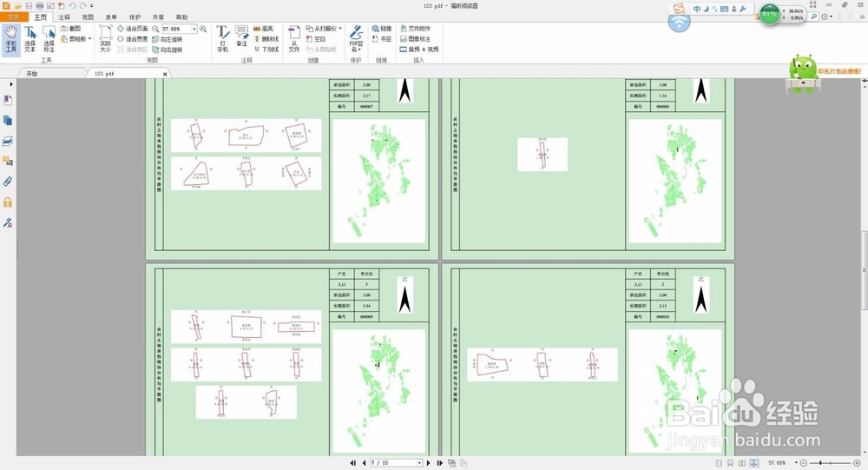The height and width of the screenshot is (470, 868).
Task: Go to the last page
Action: 439,463
